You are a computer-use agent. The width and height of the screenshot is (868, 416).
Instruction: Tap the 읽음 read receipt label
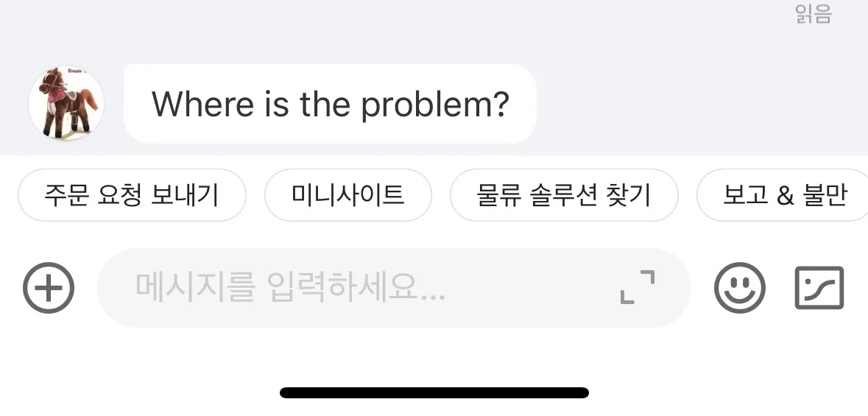point(814,13)
